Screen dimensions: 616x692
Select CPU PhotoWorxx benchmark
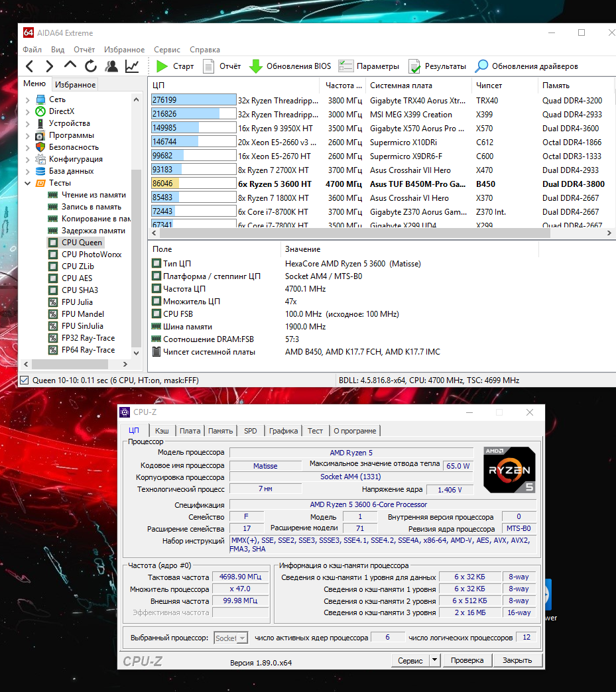click(85, 255)
